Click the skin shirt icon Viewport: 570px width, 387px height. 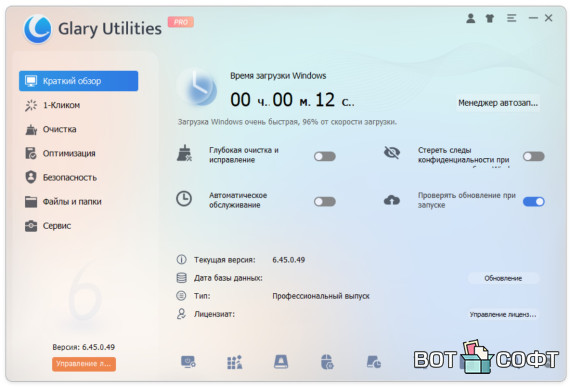(490, 18)
